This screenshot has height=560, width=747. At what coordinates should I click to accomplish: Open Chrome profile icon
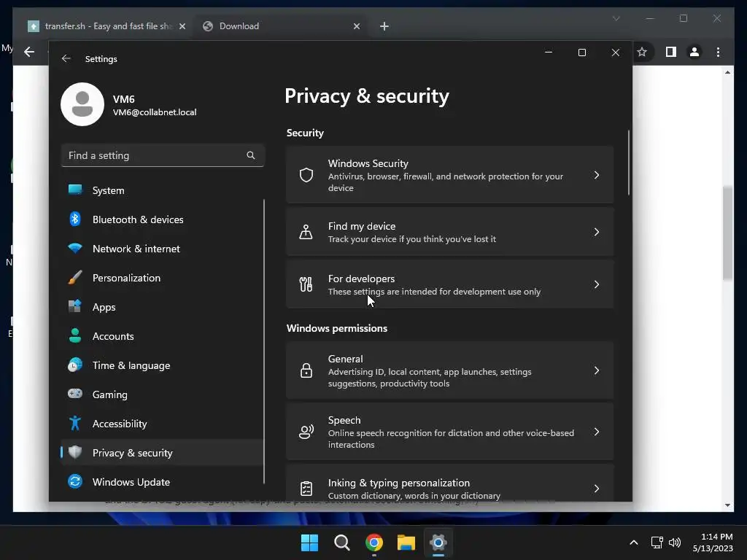click(x=694, y=52)
